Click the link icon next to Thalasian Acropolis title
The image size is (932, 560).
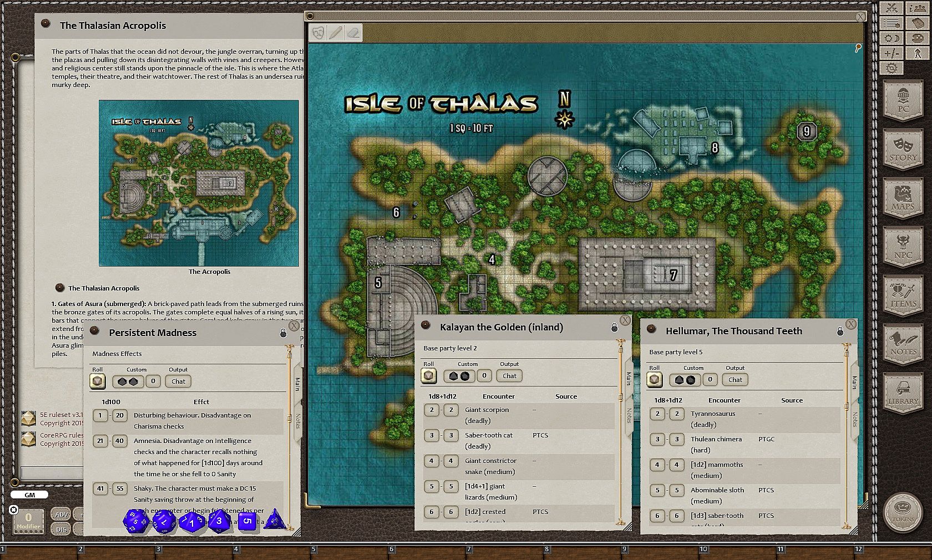(x=46, y=24)
